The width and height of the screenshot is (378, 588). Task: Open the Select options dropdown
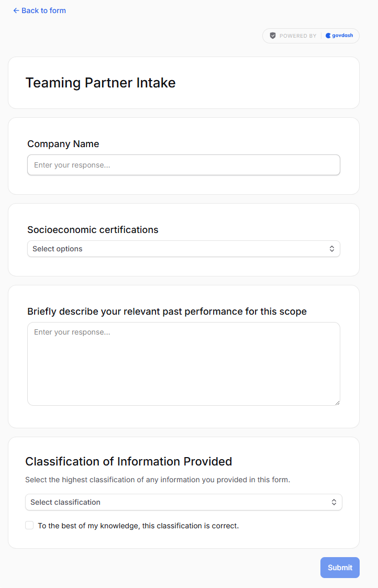click(x=184, y=249)
